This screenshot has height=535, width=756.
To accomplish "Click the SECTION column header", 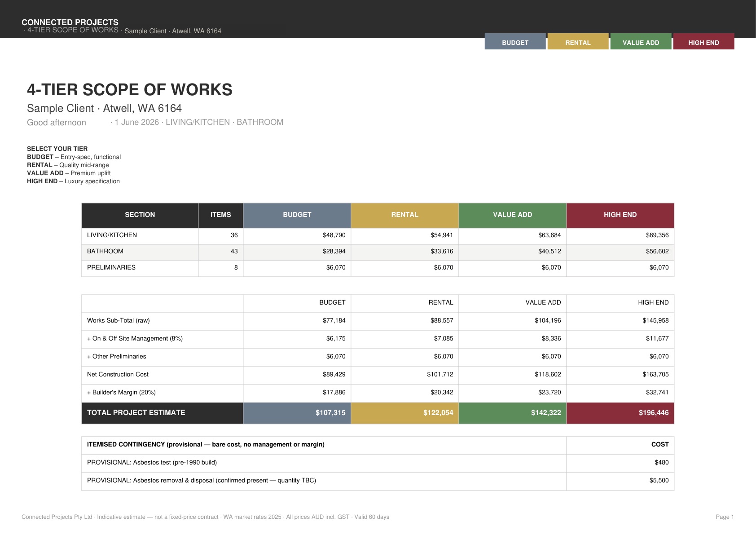I will coord(140,215).
